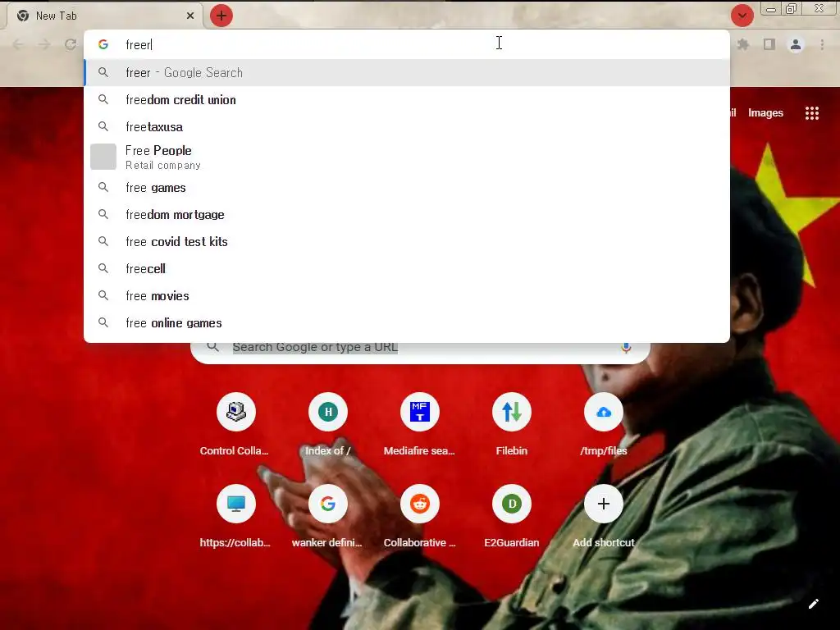This screenshot has height=630, width=840.
Task: Open a new tab with the red plus button
Action: point(221,16)
